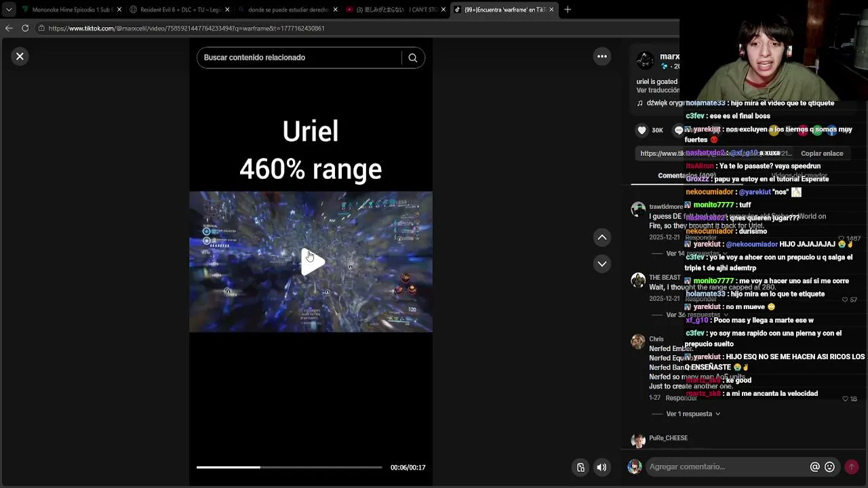Viewport: 868px width, 488px height.
Task: Click the 'Uriel 460% range' video caption
Action: click(311, 150)
